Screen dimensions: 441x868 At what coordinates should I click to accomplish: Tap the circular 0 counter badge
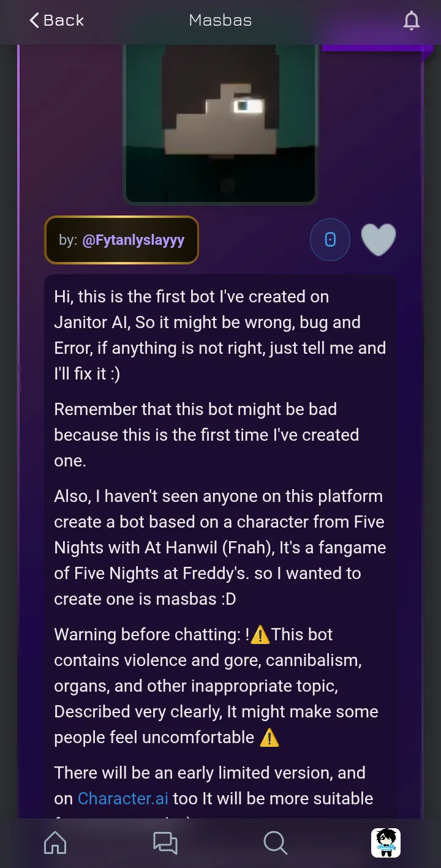click(330, 239)
